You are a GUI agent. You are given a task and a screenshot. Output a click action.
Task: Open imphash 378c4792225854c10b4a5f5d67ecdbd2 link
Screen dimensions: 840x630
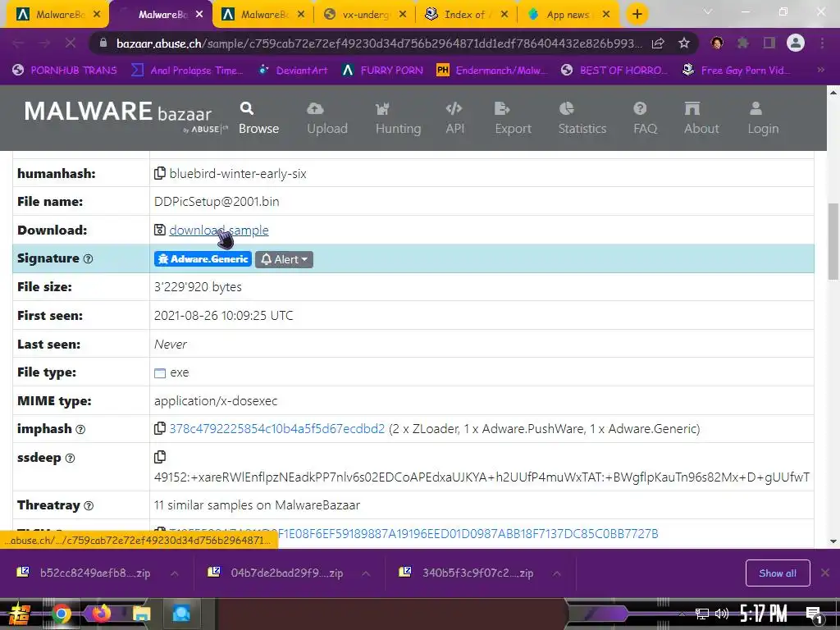pos(277,429)
